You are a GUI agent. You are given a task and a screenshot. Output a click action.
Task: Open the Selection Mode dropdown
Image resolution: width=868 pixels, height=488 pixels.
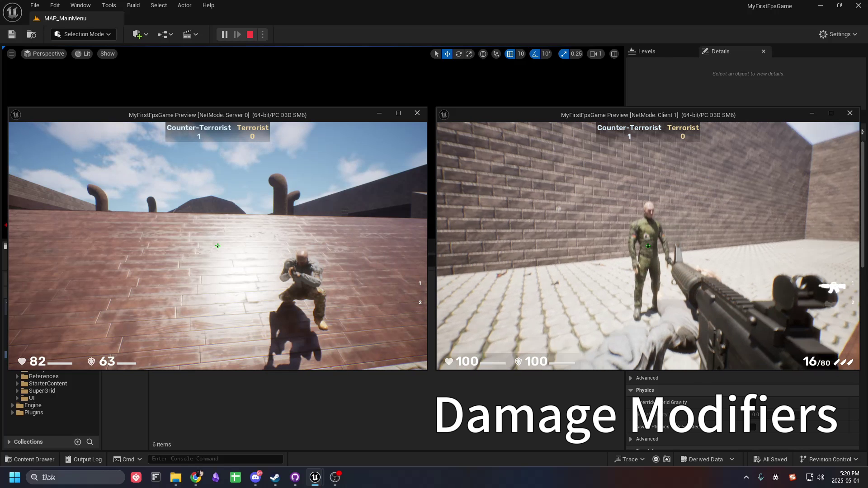(x=83, y=34)
